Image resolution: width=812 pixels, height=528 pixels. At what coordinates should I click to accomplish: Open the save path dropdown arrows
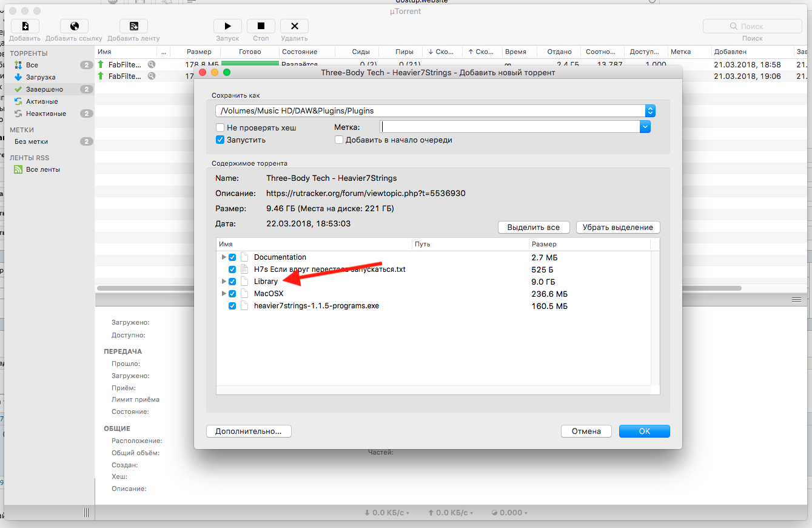(x=650, y=111)
